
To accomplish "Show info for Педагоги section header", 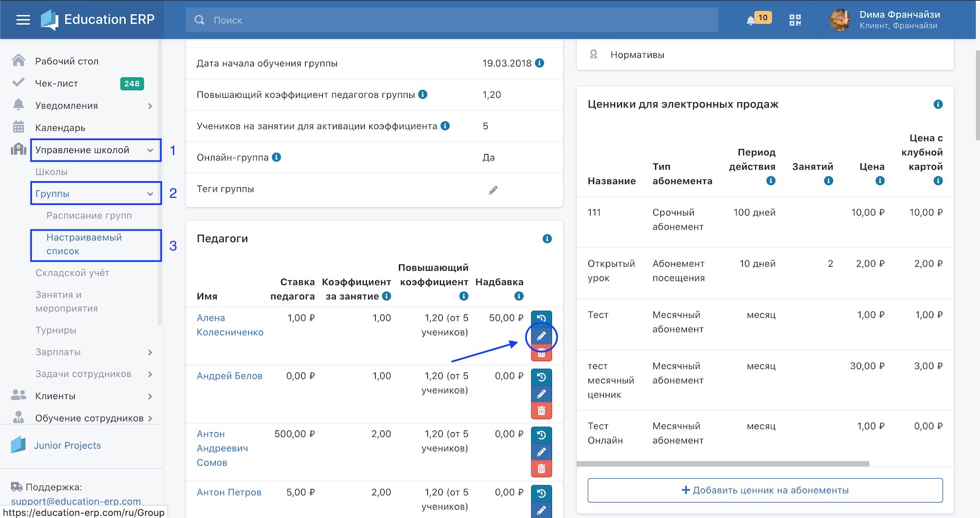I will [x=547, y=239].
